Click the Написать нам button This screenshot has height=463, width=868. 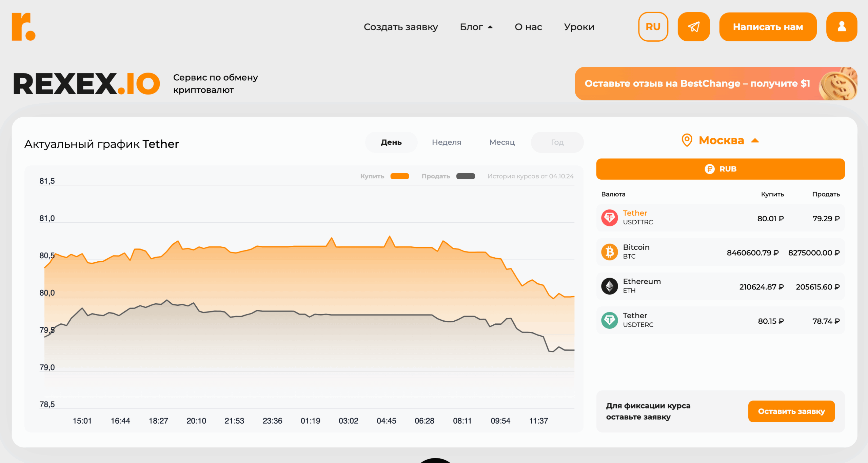click(768, 27)
